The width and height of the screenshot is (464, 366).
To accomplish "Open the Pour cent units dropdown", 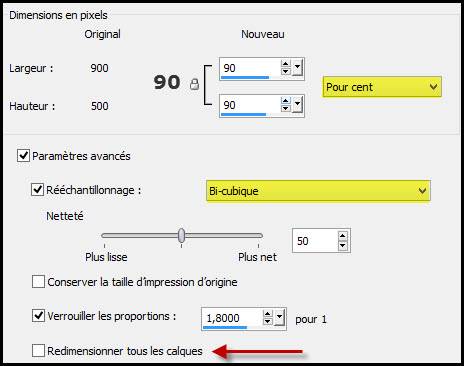I will click(x=382, y=87).
